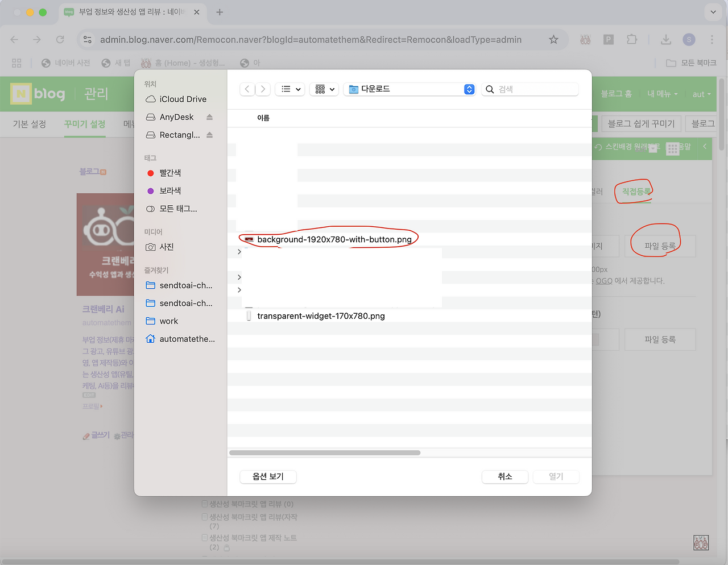Reload the browser page

tap(60, 40)
